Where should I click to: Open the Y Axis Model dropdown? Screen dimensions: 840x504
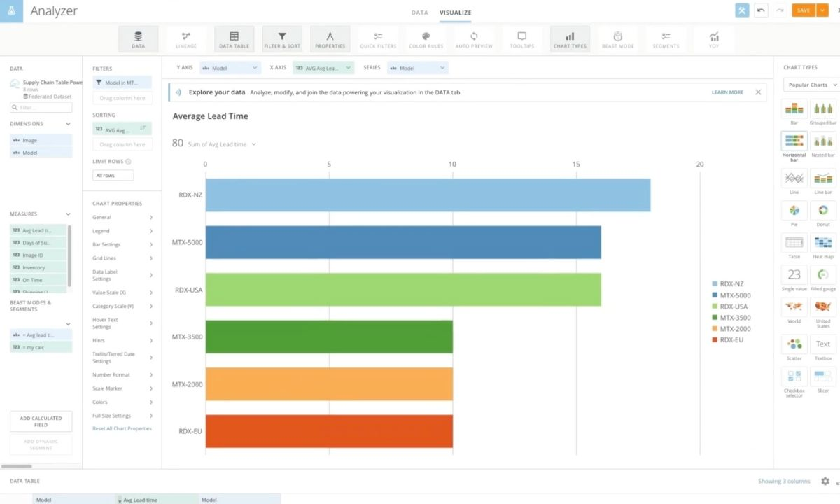click(x=230, y=68)
